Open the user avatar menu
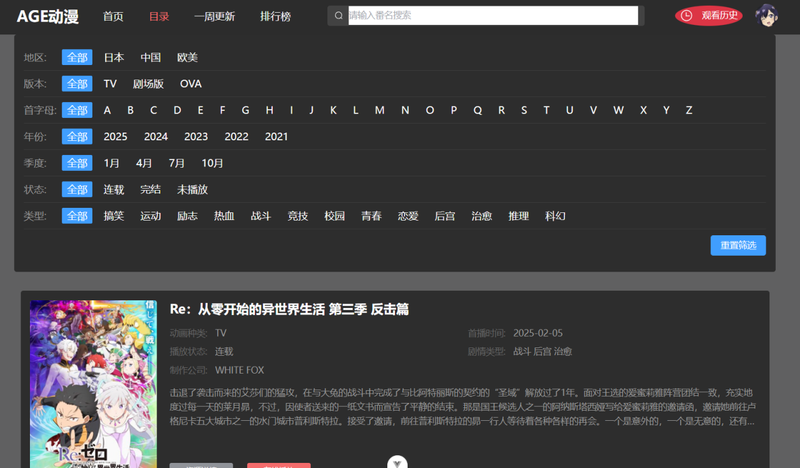 pos(766,16)
